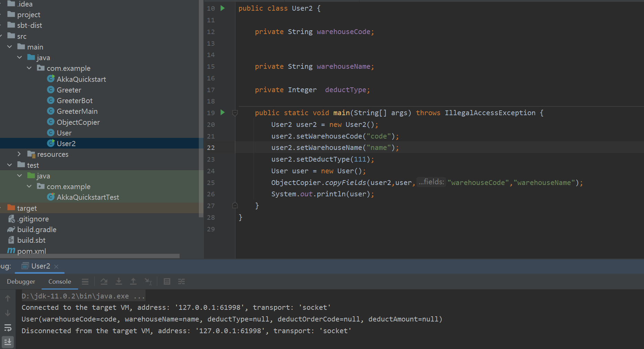Switch to the Console tab
This screenshot has width=644, height=349.
pyautogui.click(x=60, y=282)
